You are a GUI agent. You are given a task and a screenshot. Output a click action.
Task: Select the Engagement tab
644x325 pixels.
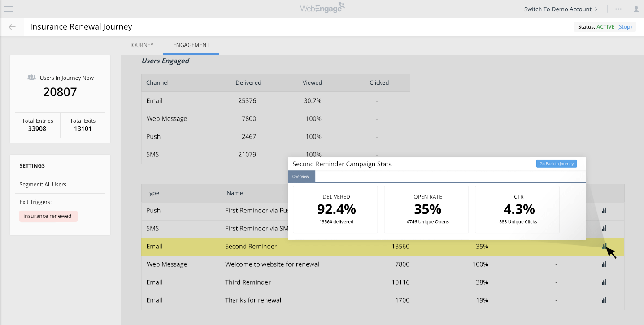click(191, 45)
